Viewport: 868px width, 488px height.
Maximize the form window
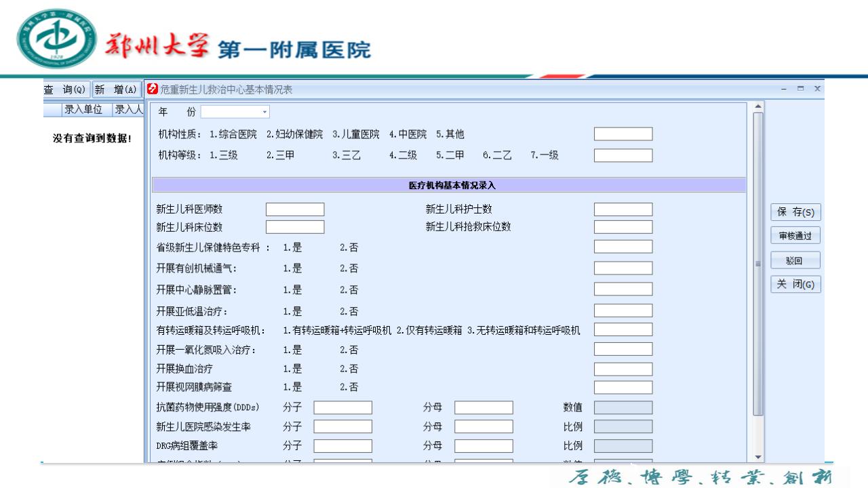click(800, 89)
